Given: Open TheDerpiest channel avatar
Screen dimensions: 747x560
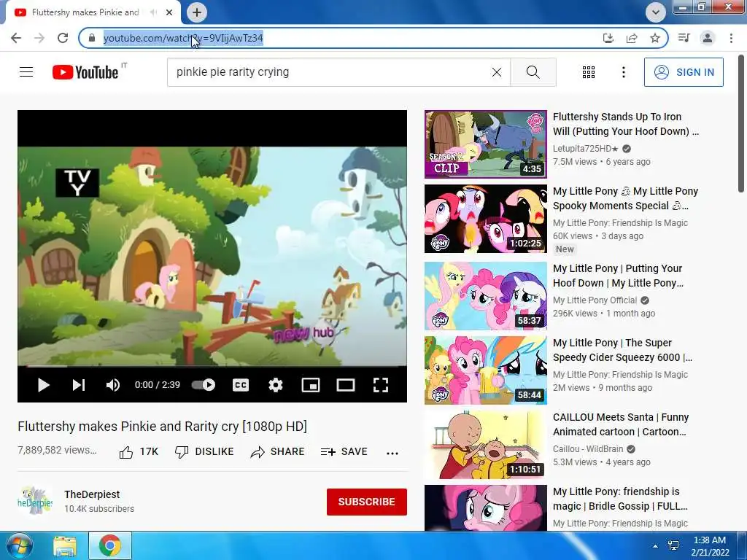Looking at the screenshot, I should (34, 501).
